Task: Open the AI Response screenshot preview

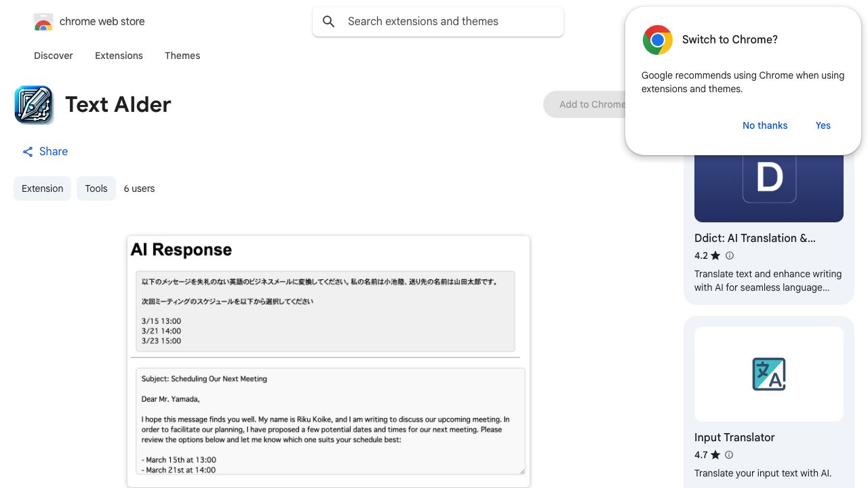Action: (x=328, y=361)
